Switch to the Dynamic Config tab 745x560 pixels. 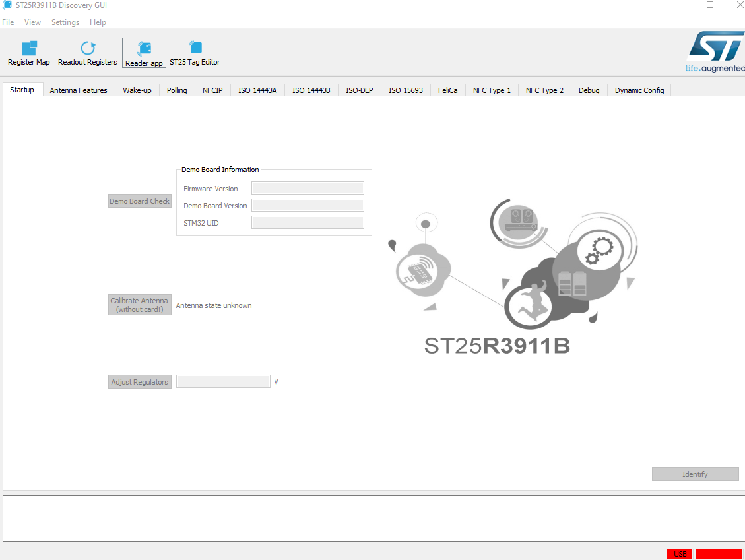(x=639, y=90)
